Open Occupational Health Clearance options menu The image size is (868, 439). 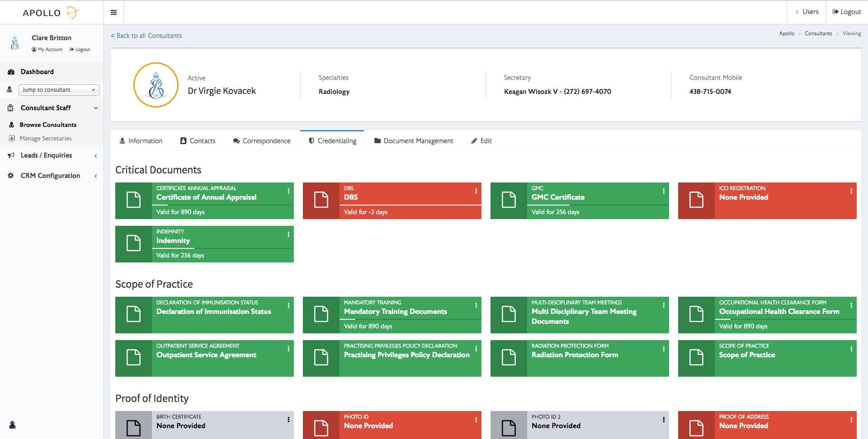coord(851,305)
